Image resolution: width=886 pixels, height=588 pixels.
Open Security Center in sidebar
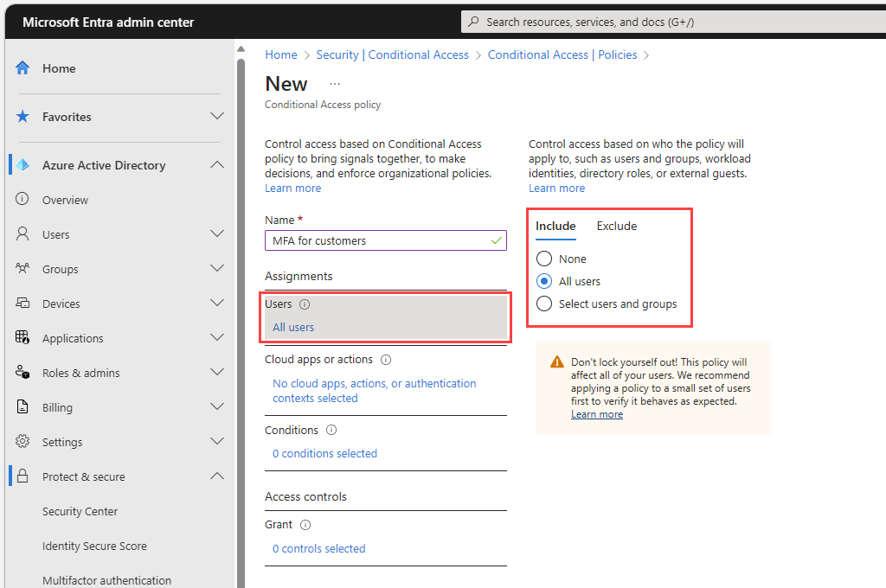pyautogui.click(x=80, y=511)
